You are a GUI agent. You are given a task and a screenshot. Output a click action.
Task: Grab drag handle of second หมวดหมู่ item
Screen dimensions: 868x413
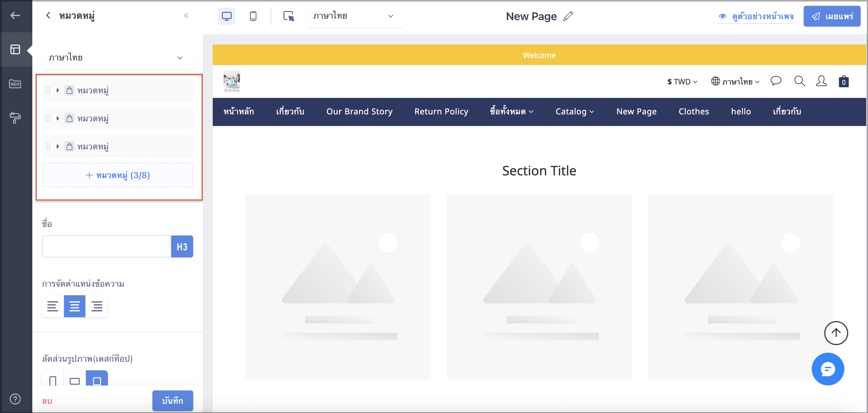tap(48, 118)
